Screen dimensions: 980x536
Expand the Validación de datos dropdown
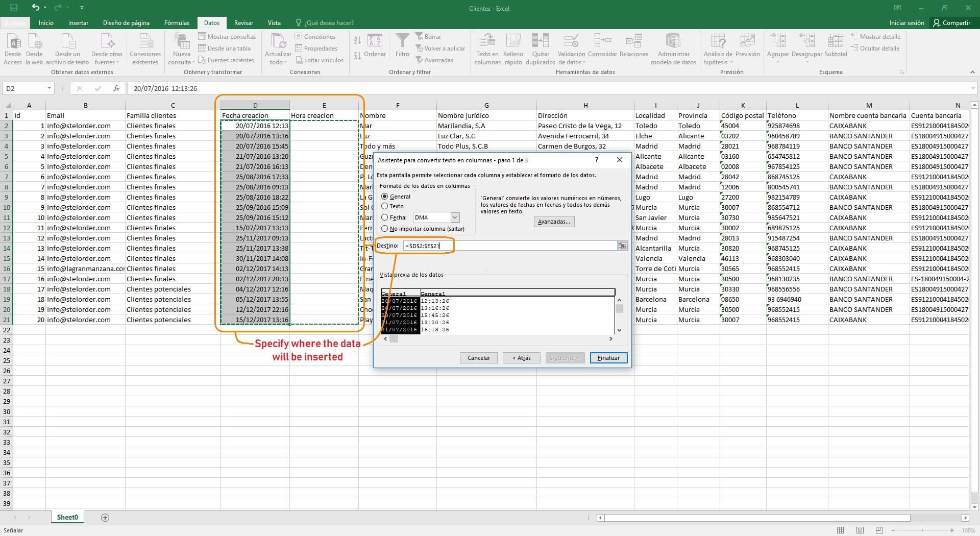click(x=584, y=63)
